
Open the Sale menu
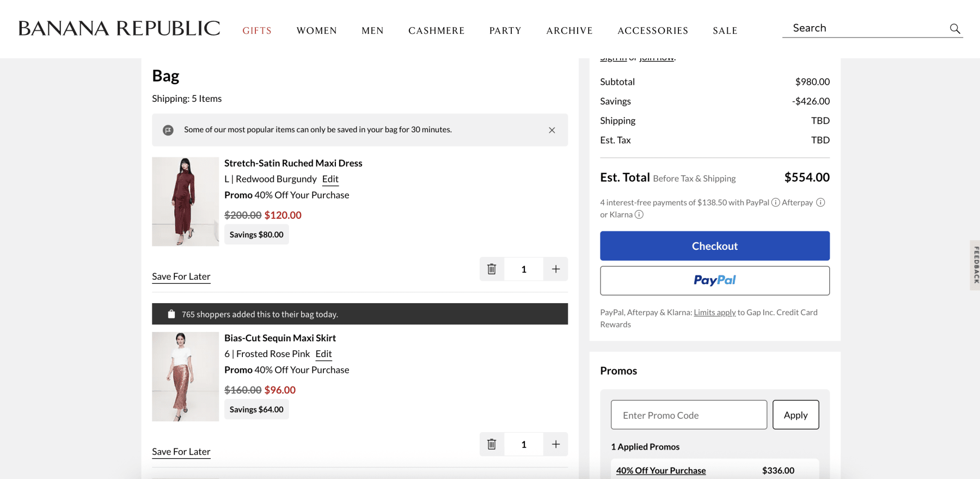(725, 30)
